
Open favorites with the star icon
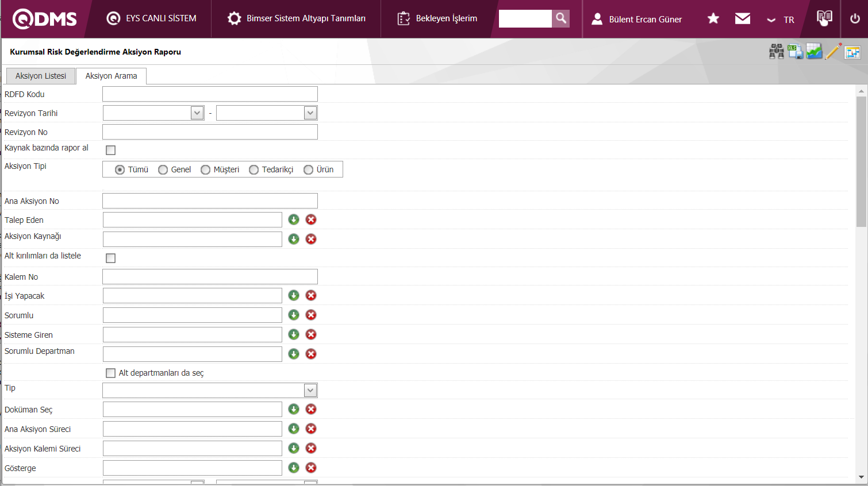click(x=713, y=18)
